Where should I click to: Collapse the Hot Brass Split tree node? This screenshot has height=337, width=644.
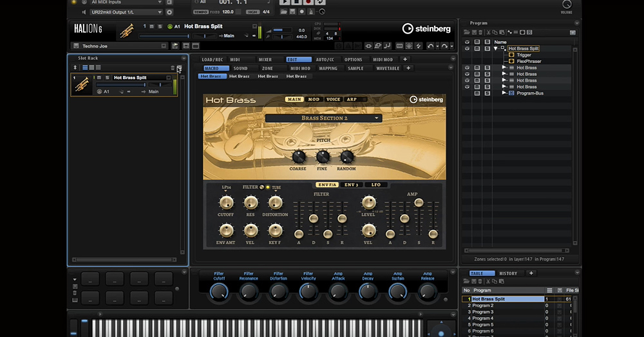(496, 48)
